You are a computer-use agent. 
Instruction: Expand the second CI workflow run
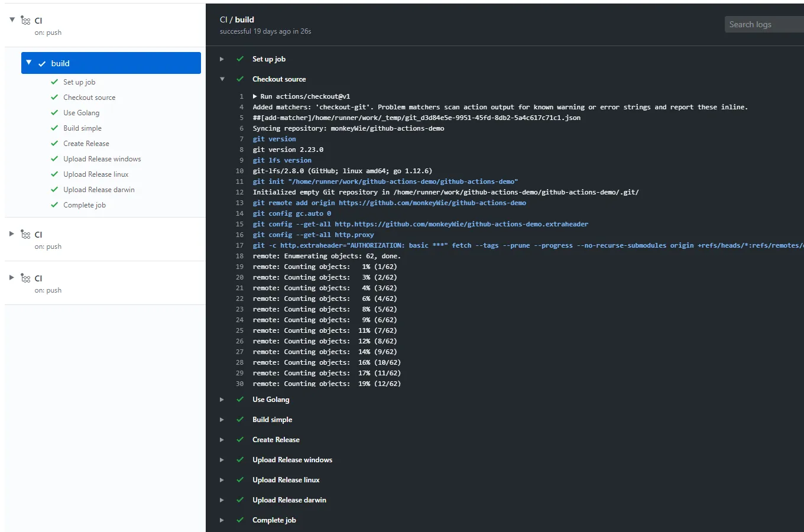pyautogui.click(x=12, y=234)
